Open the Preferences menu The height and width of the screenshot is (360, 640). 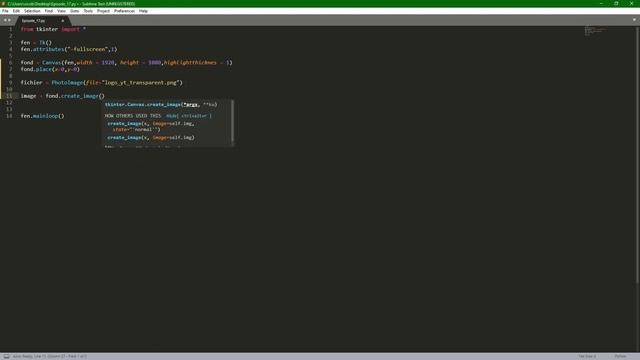(x=124, y=11)
